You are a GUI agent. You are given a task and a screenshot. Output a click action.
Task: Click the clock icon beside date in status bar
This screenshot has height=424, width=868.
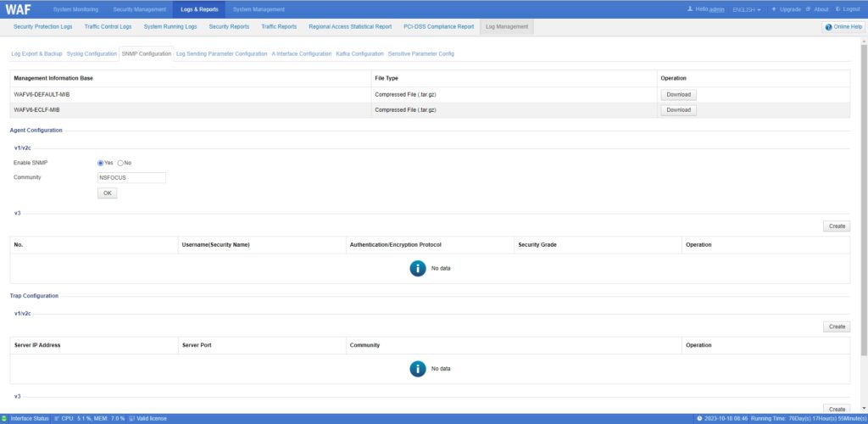(699, 418)
